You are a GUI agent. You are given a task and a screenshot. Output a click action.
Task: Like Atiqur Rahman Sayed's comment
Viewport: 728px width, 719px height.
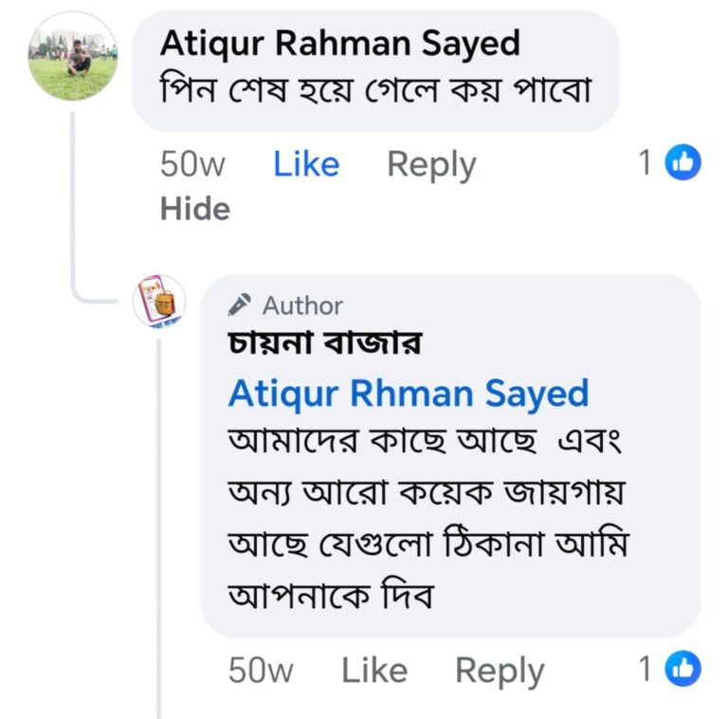[306, 164]
